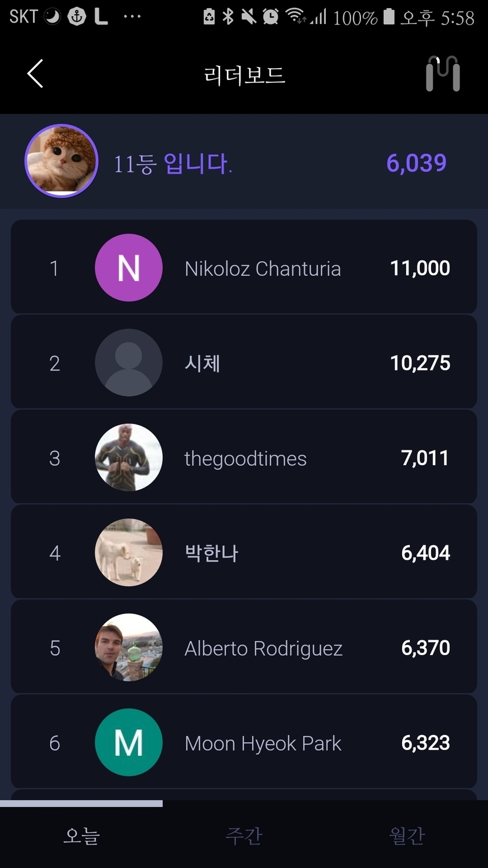Select the Nikoloz Chanturia name

click(x=263, y=269)
